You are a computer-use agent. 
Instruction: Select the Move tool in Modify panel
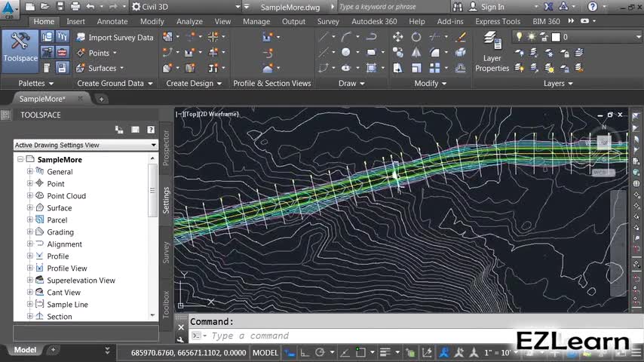tap(398, 37)
